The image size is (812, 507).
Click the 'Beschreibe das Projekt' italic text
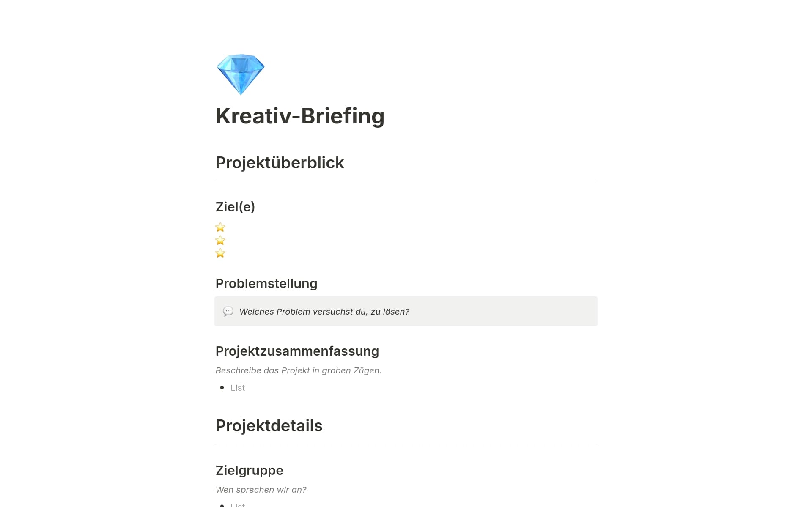click(x=298, y=370)
